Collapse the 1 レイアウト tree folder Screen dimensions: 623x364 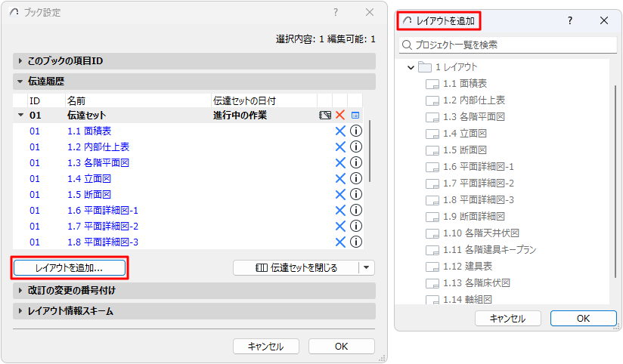[411, 67]
